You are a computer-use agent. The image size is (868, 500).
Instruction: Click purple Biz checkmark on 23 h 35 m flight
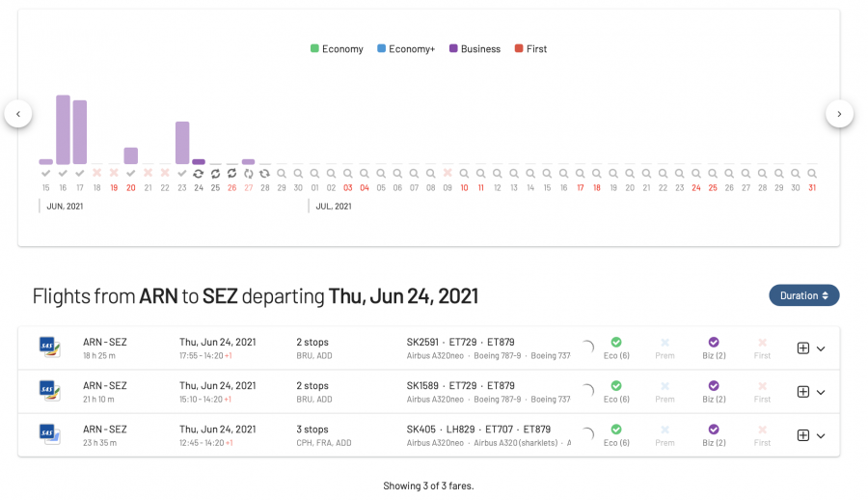(714, 430)
